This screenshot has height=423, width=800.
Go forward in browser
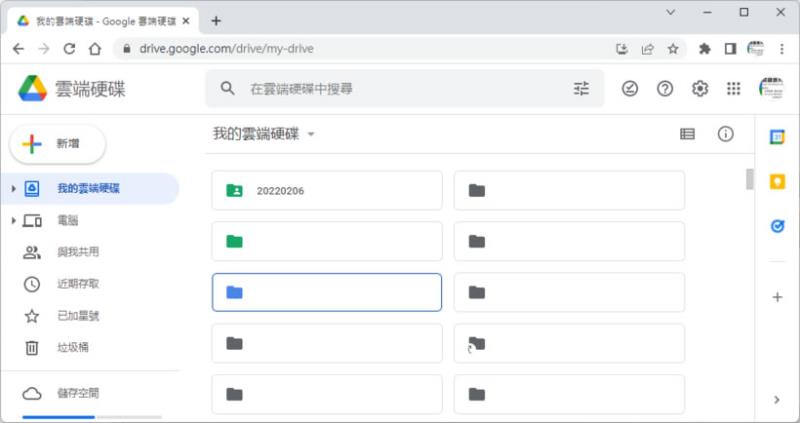[44, 49]
